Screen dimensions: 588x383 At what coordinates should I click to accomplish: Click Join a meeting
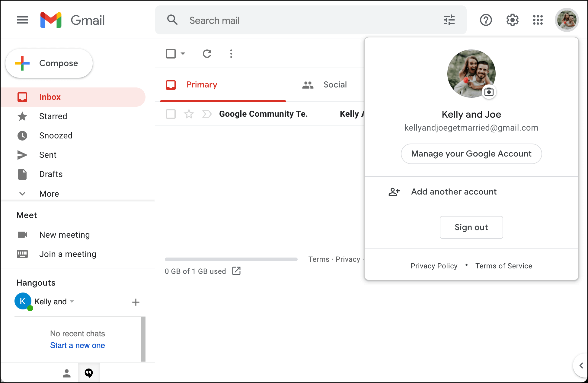tap(68, 254)
